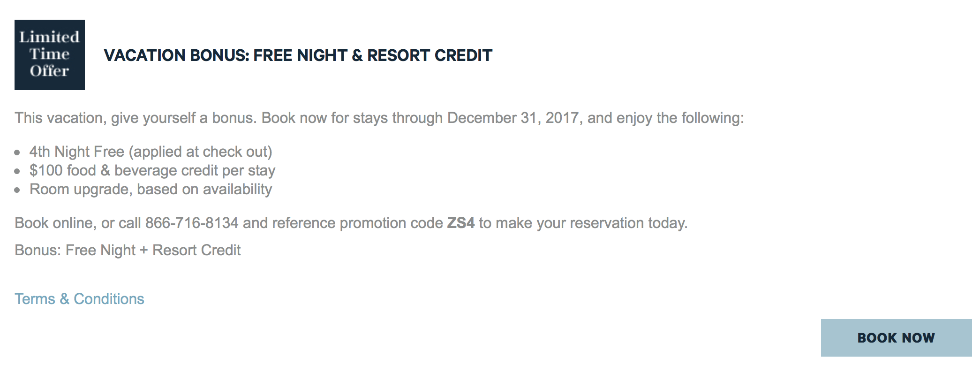The height and width of the screenshot is (366, 980).
Task: Click the $100 food & beverage credit item
Action: click(152, 170)
